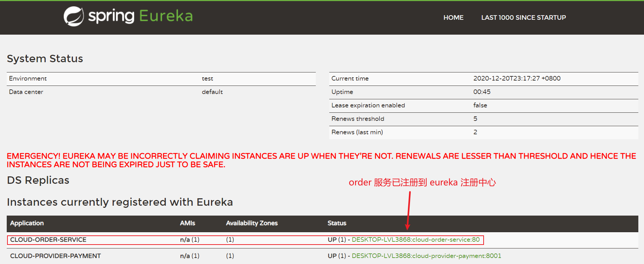Image resolution: width=644 pixels, height=264 pixels.
Task: Select the uptime value 00:45
Action: coord(482,92)
